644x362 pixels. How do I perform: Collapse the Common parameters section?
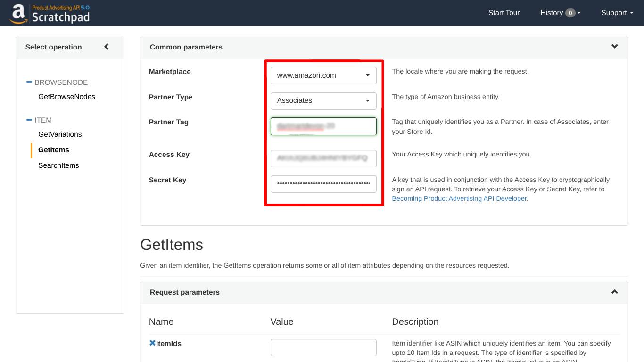(x=614, y=46)
